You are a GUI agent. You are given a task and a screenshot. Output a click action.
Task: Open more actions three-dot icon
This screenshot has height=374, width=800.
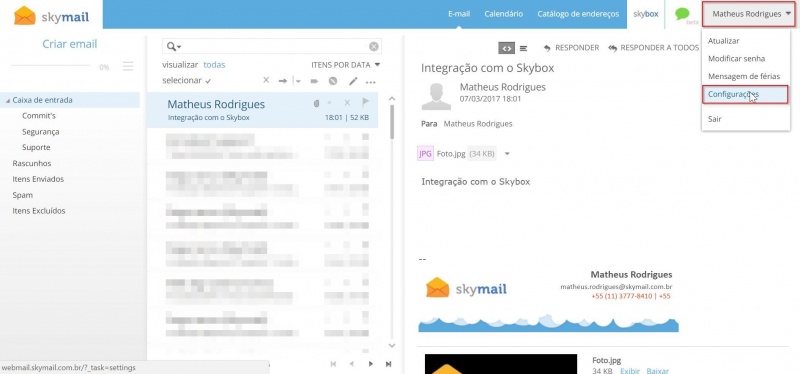tap(371, 82)
